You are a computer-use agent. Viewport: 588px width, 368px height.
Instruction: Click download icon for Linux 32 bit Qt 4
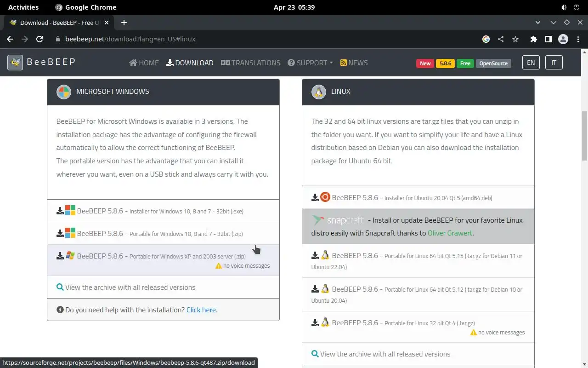(315, 322)
